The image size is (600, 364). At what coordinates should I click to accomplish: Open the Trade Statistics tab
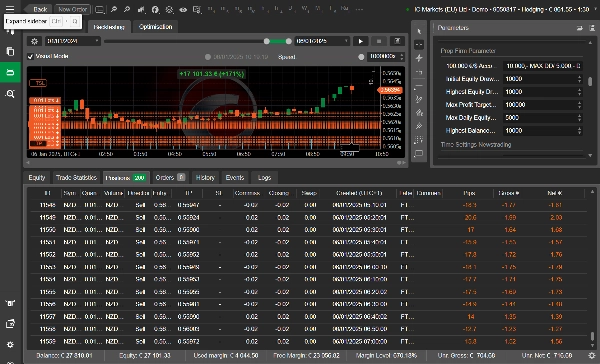(77, 178)
